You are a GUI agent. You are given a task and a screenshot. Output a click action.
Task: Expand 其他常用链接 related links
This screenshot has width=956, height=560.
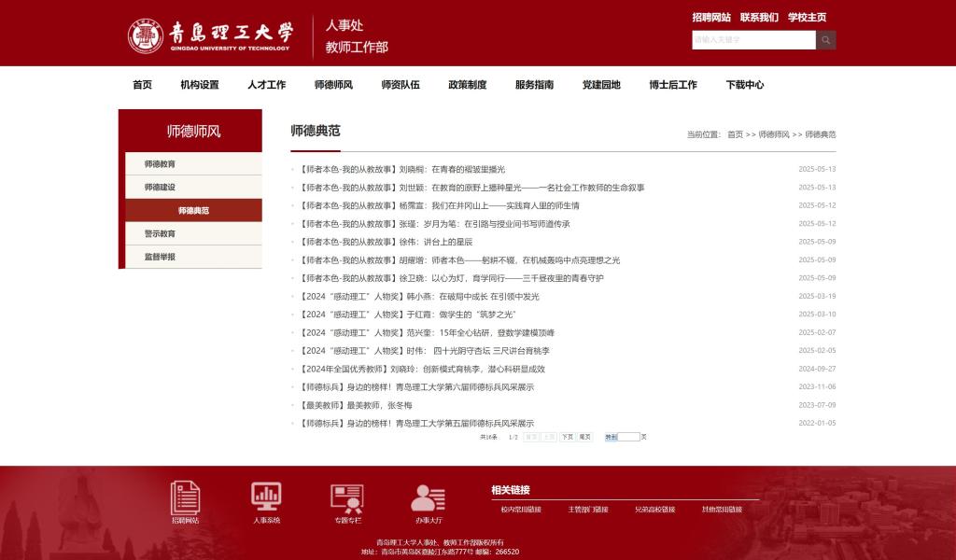click(x=722, y=510)
